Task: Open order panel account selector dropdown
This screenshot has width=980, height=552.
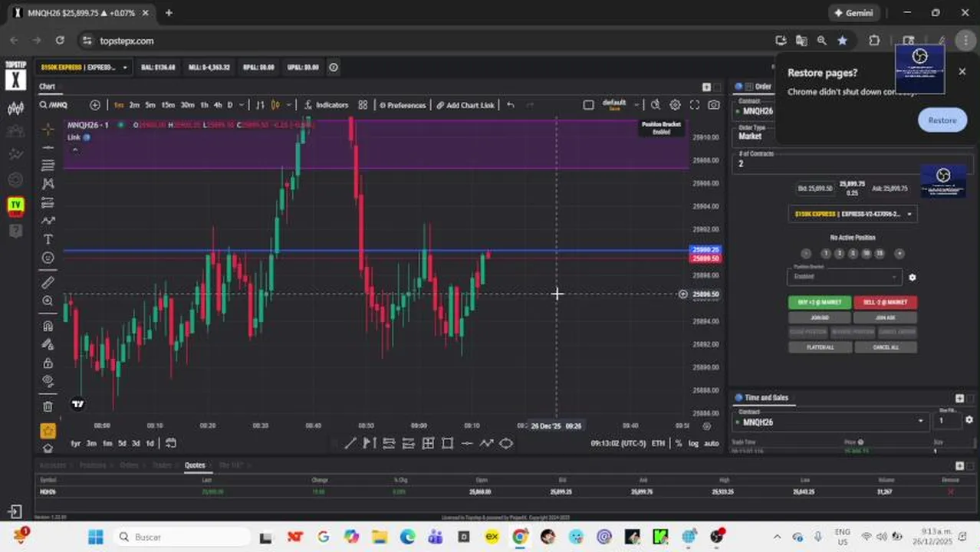Action: point(852,214)
